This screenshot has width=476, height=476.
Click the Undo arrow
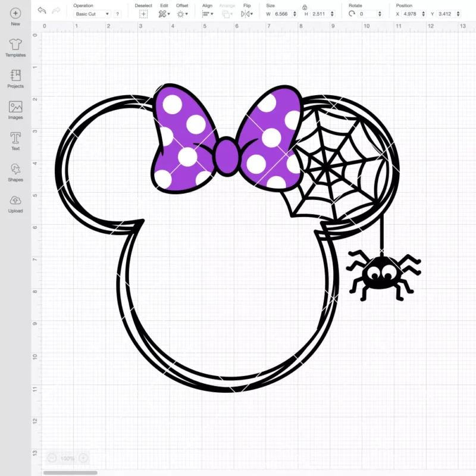point(42,10)
